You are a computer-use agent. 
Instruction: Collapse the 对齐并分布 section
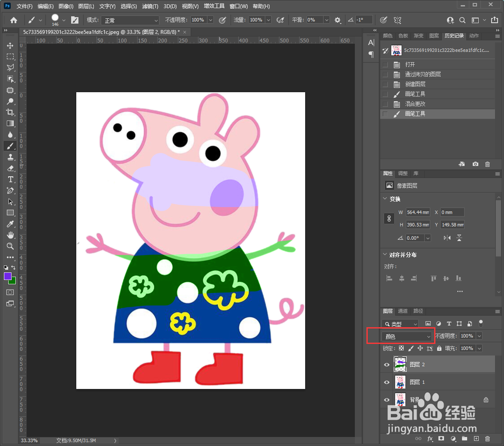(385, 254)
